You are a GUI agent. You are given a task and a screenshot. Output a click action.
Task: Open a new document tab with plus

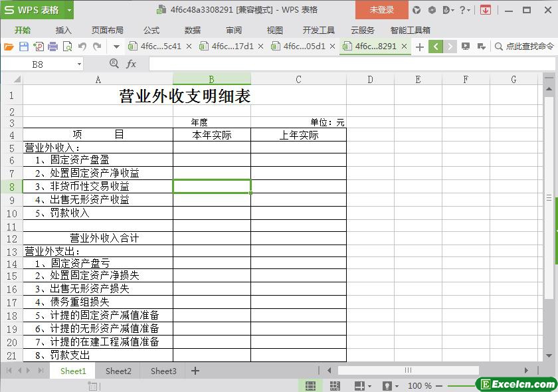click(419, 47)
